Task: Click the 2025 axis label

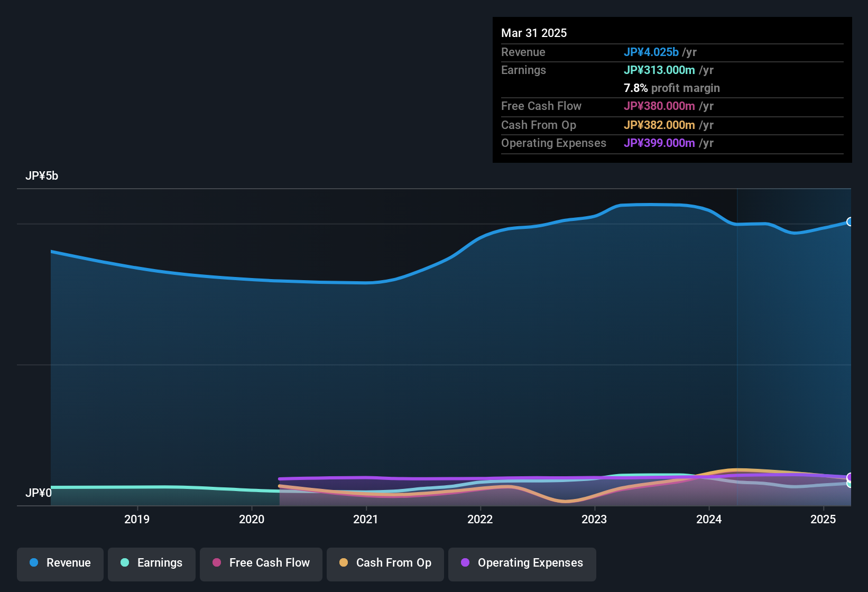Action: tap(823, 519)
